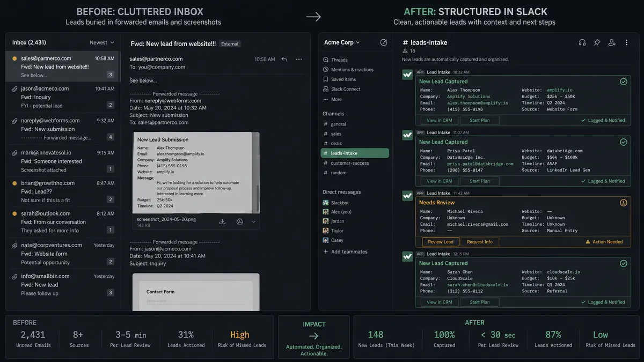This screenshot has width=644, height=362.
Task: Click the Slackbot avatar icon
Action: point(326,203)
